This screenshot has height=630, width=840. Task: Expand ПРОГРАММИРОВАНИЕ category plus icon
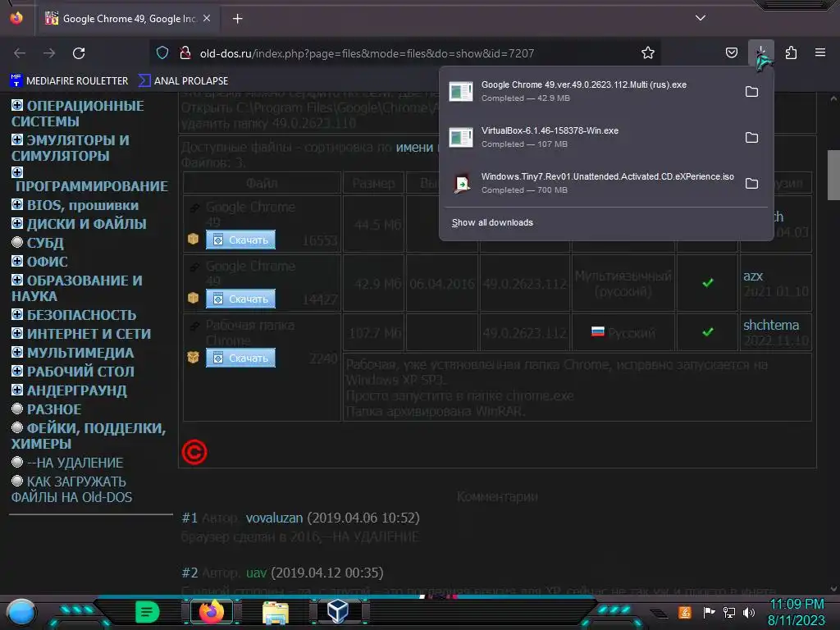pos(17,172)
